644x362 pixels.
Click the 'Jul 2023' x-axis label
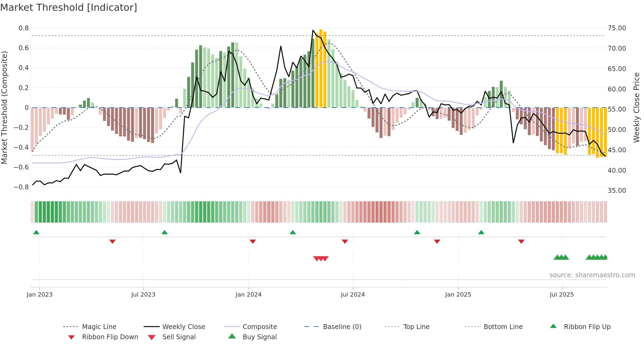[143, 294]
